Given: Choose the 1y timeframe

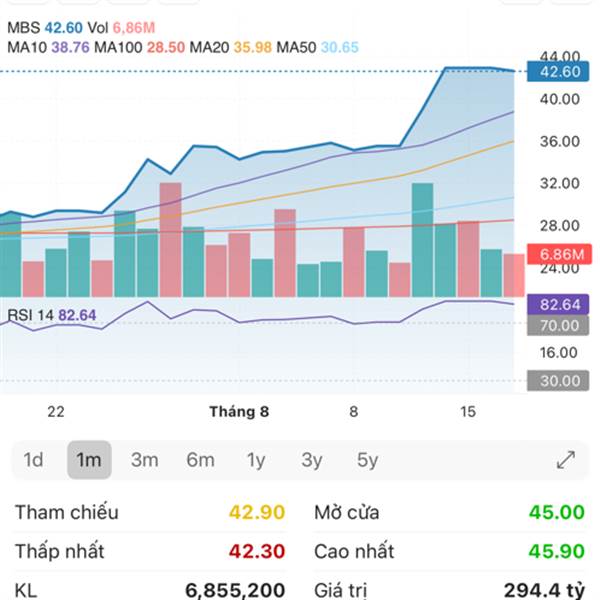Looking at the screenshot, I should [x=256, y=460].
